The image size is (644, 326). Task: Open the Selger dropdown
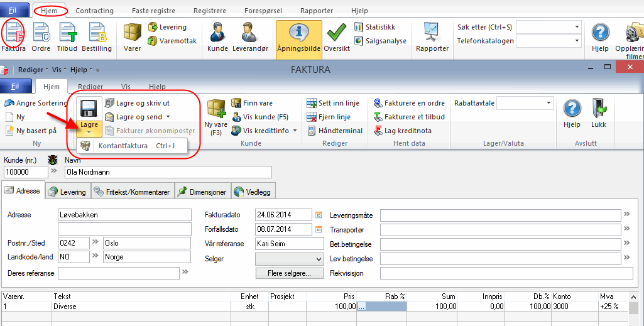point(311,259)
